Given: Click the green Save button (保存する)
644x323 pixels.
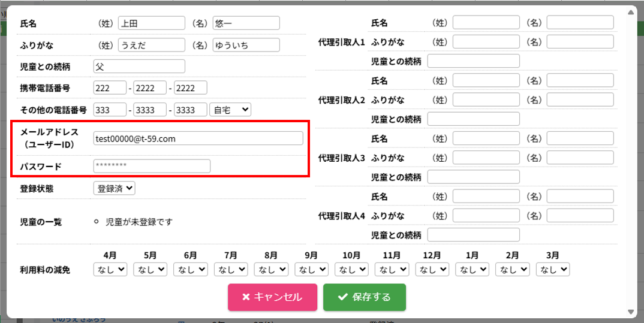Looking at the screenshot, I should pos(364,297).
